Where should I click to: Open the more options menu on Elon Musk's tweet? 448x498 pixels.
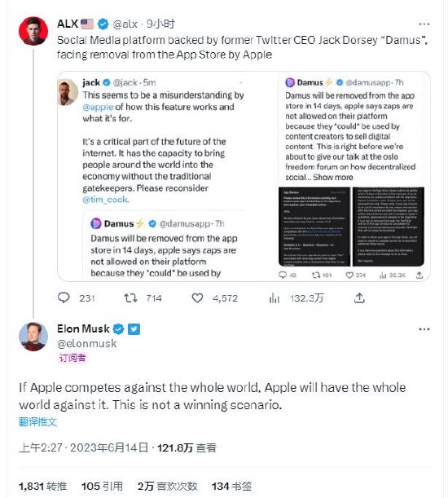(424, 329)
